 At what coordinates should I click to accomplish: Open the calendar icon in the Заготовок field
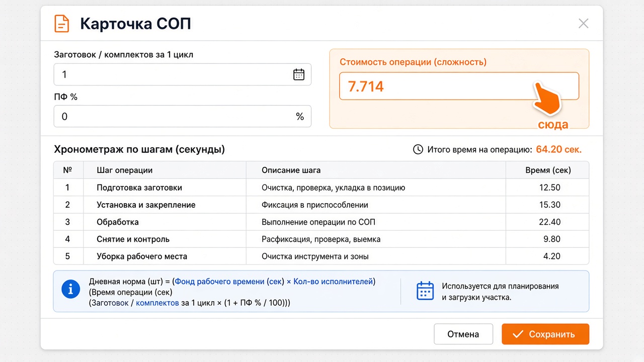pos(299,74)
